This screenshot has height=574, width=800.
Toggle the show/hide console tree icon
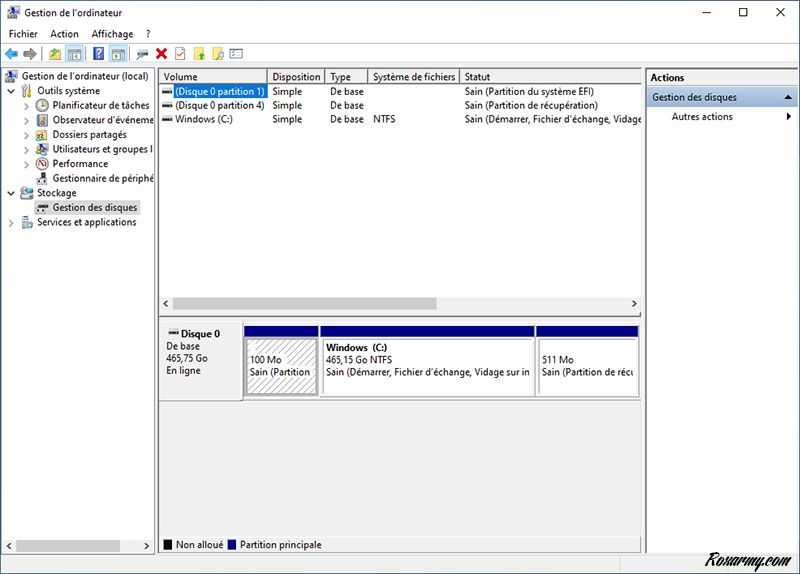[74, 54]
